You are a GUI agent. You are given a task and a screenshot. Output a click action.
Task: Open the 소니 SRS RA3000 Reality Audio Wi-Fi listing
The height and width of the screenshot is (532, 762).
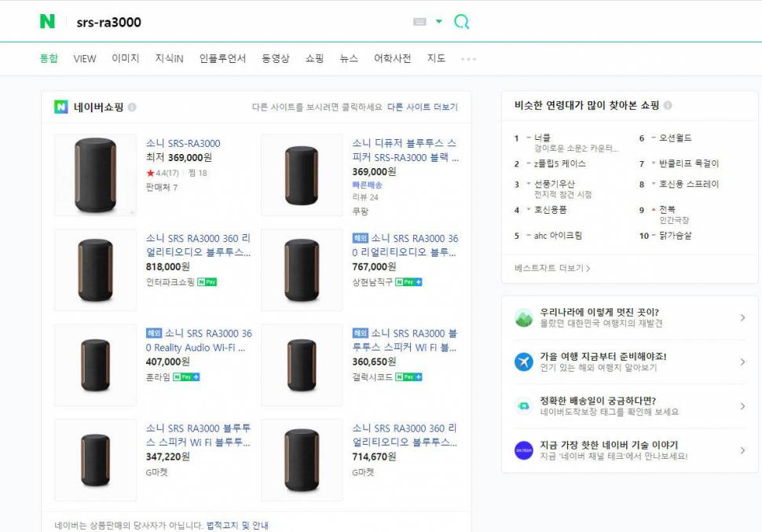pos(199,340)
